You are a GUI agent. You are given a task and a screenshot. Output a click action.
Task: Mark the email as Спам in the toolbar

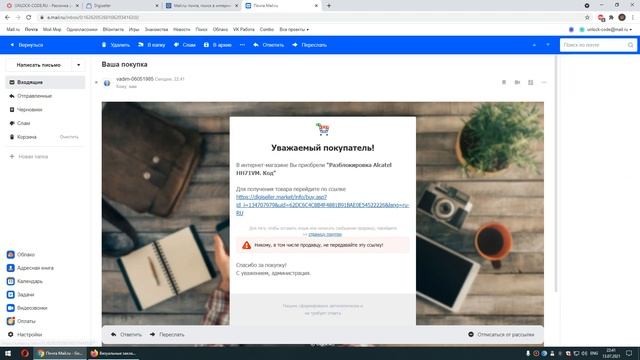pyautogui.click(x=184, y=45)
